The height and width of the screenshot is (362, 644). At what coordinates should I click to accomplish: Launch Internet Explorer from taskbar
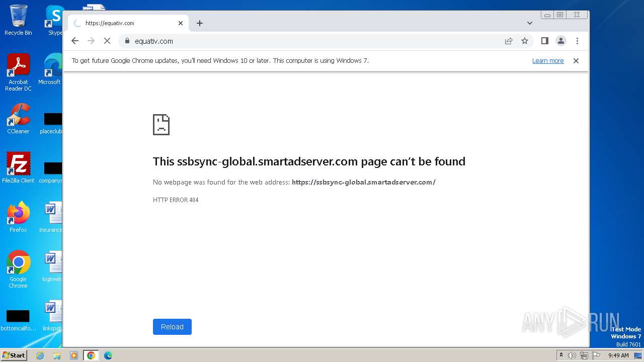click(x=40, y=355)
